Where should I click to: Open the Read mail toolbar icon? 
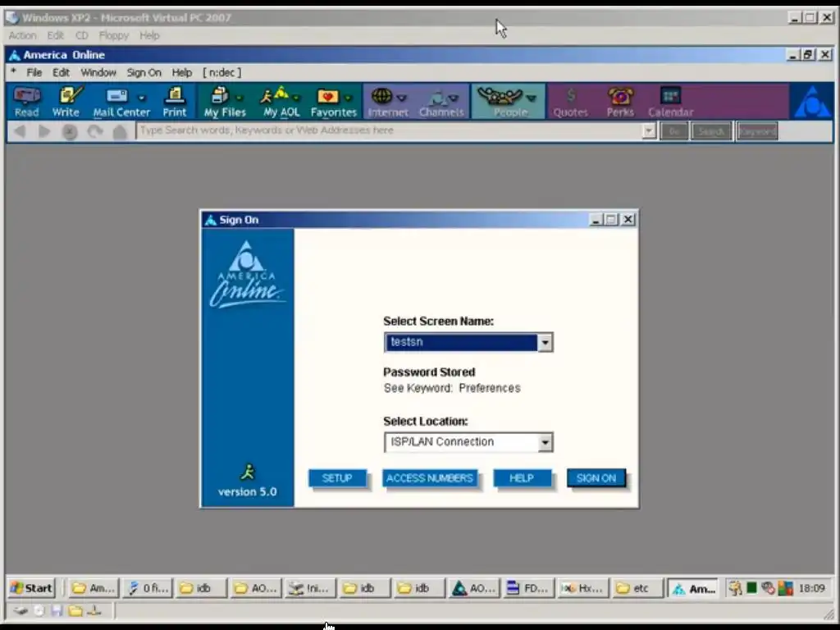click(27, 102)
